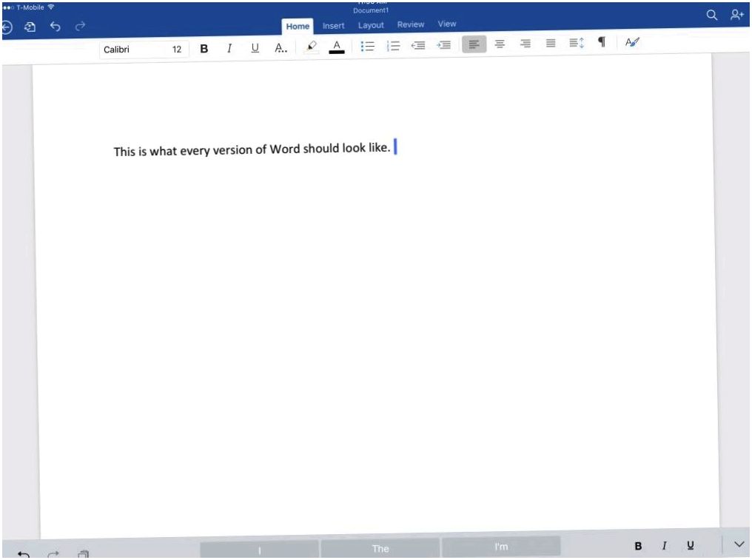Tap keyboard bar paste clipboard icon
The height and width of the screenshot is (560, 752).
click(x=83, y=554)
